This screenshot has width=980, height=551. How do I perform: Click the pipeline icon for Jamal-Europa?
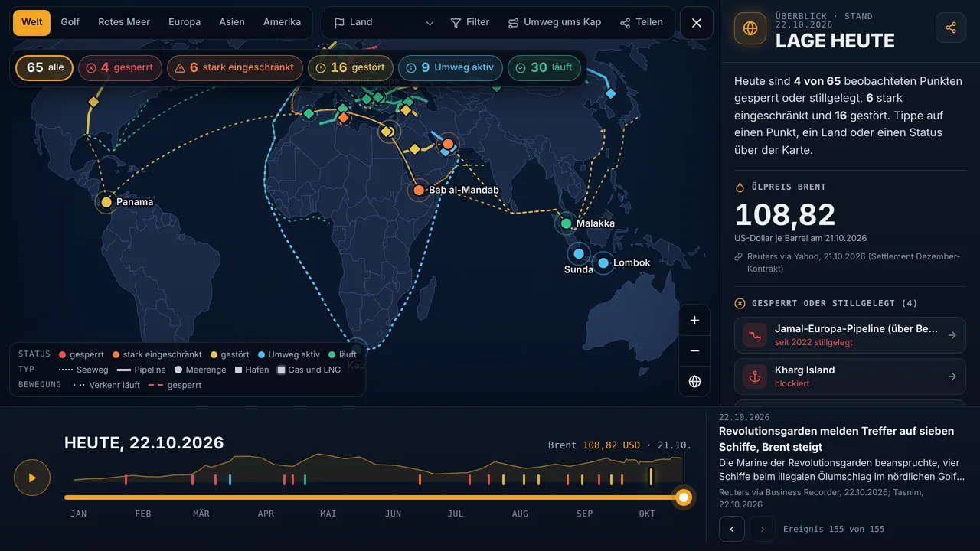coord(755,335)
